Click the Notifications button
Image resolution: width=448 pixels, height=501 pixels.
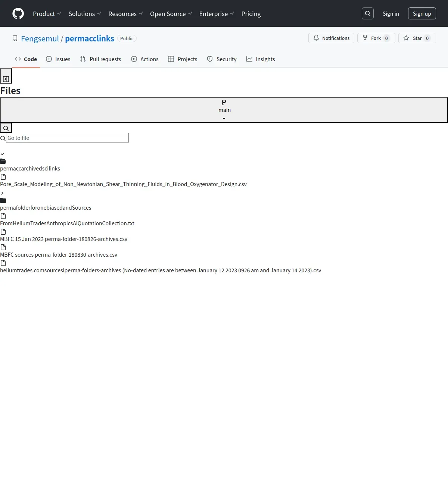pos(332,38)
